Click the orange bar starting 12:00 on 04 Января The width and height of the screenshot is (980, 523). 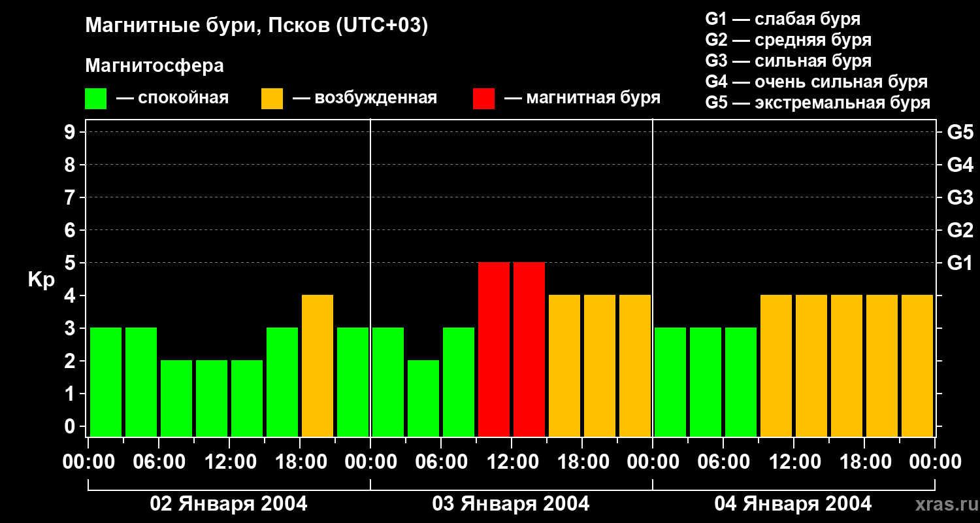811,365
